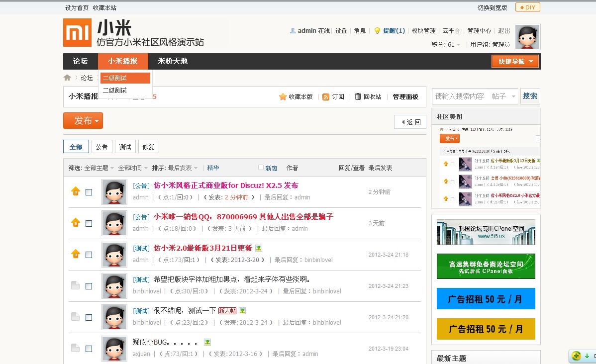This screenshot has height=364, width=596.
Task: Click the admin user icon
Action: [x=293, y=31]
